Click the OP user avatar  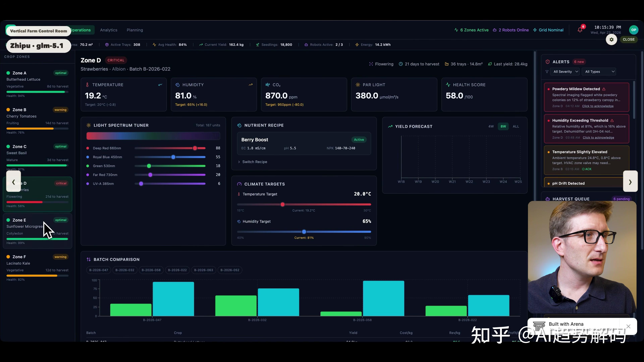pyautogui.click(x=633, y=30)
